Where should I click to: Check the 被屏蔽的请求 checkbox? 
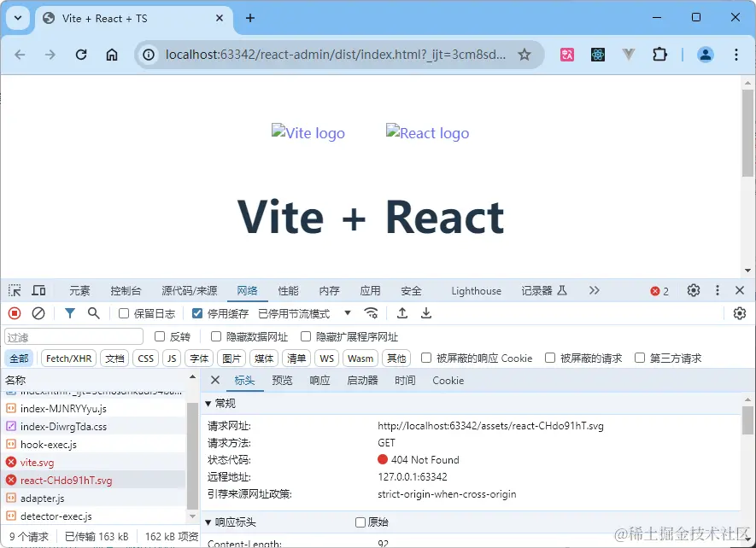coord(549,359)
